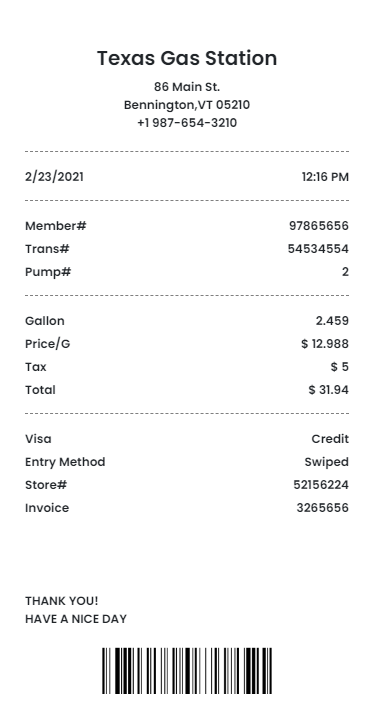Click the Tax amount $ 5

(340, 367)
